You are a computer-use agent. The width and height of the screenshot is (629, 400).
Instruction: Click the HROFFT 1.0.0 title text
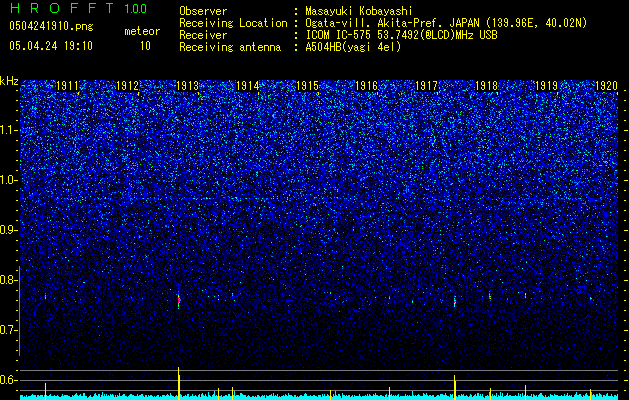(x=78, y=8)
